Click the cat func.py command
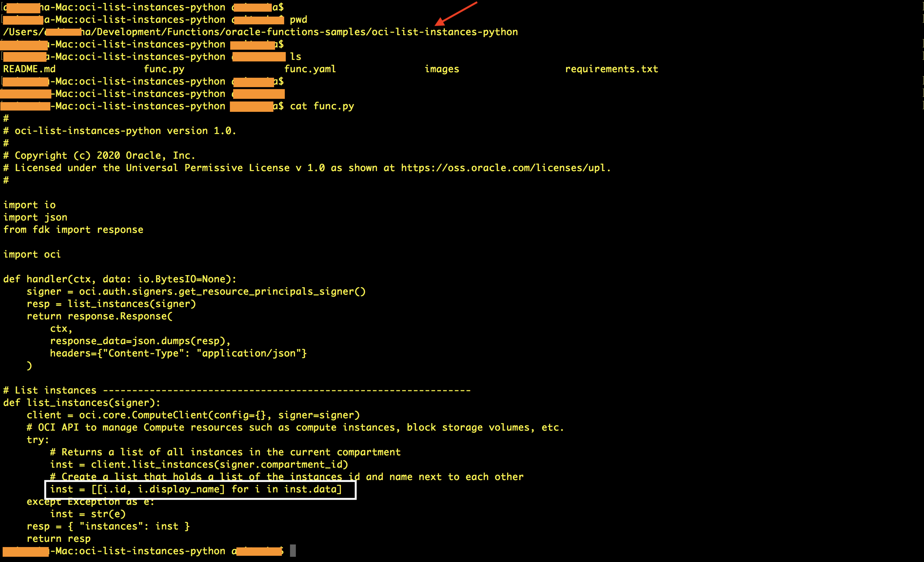This screenshot has width=924, height=562. (x=322, y=106)
